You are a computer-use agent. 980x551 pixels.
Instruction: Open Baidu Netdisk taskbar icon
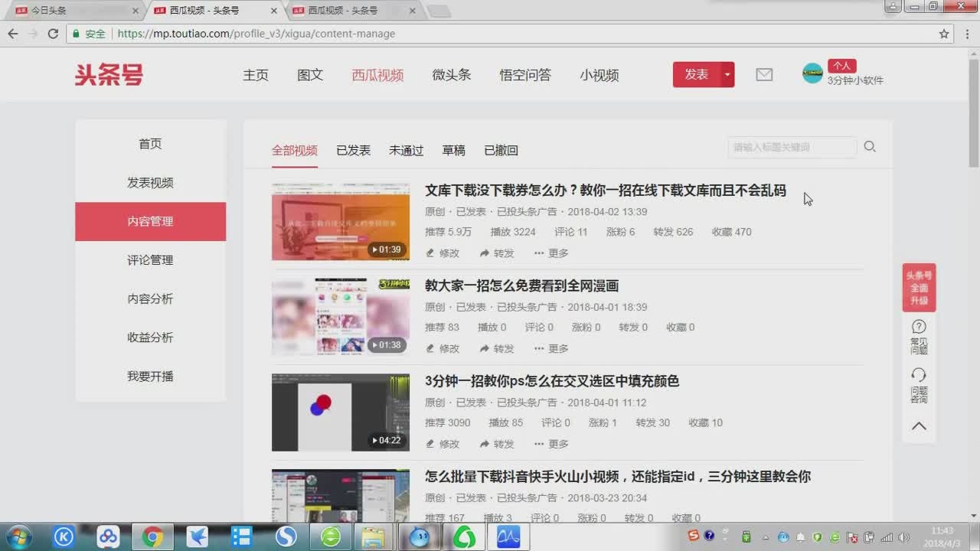point(108,537)
